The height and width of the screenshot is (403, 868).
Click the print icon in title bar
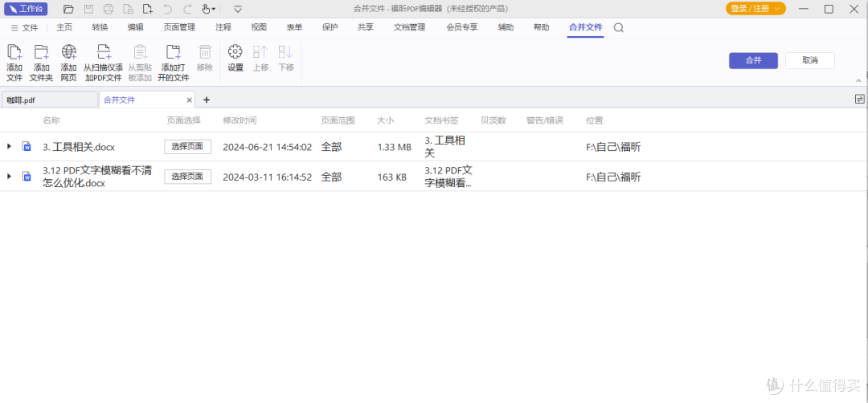pos(108,9)
